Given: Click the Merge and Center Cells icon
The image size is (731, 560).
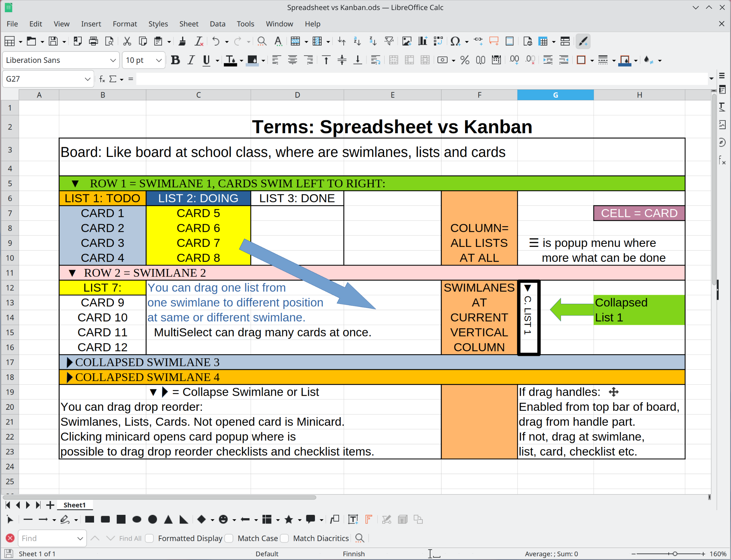Looking at the screenshot, I should 393,60.
